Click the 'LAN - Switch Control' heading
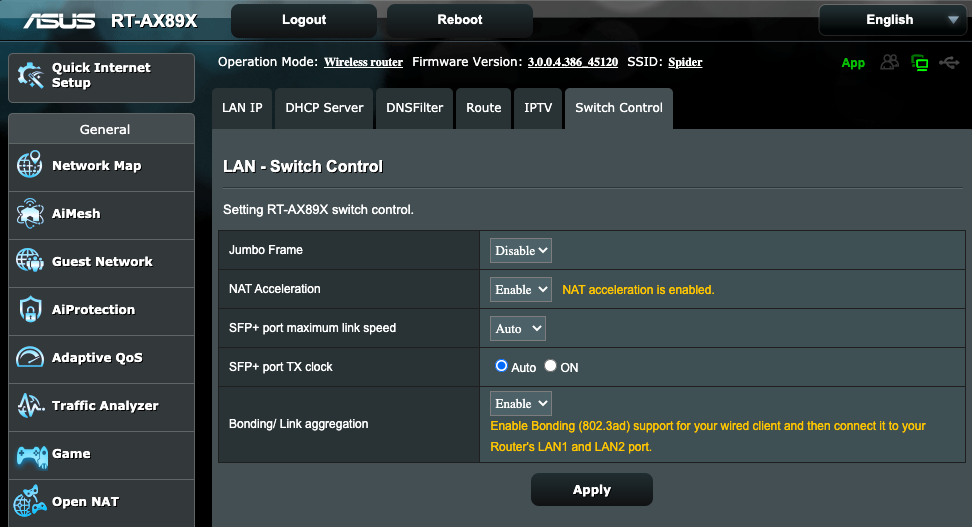Image resolution: width=972 pixels, height=527 pixels. (x=303, y=166)
